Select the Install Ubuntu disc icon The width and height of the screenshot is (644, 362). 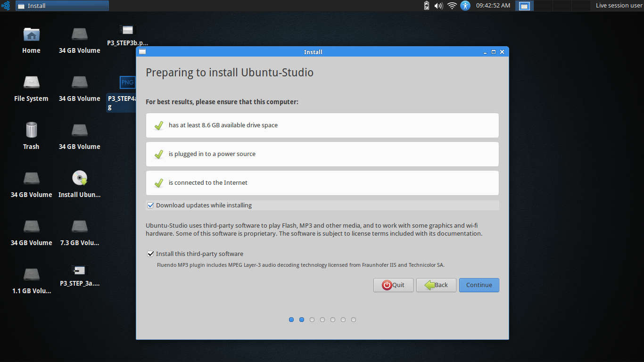point(79,178)
